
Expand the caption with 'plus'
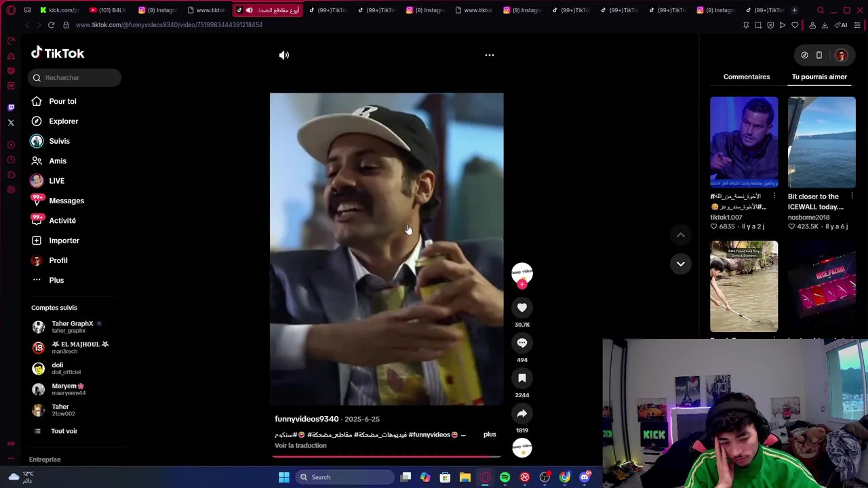coord(490,434)
